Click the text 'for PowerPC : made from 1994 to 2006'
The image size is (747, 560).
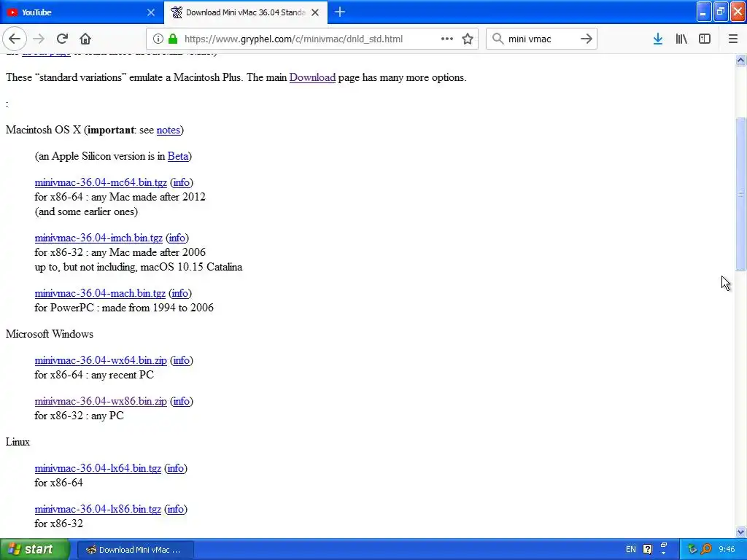point(124,308)
